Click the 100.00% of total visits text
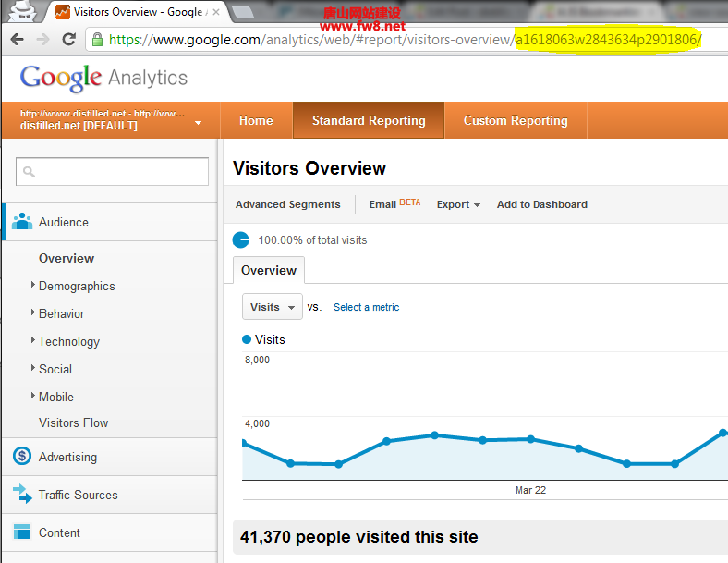728x563 pixels. click(312, 240)
